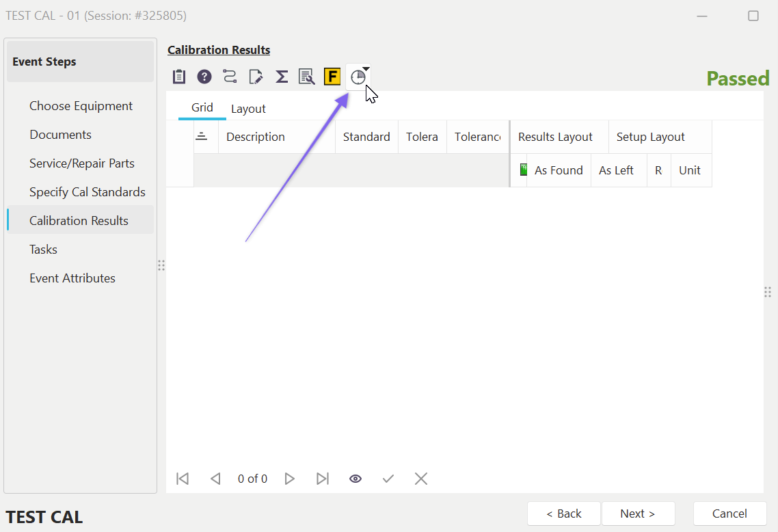Go to first record in navigator
Screen dimensions: 778x532
(183, 479)
